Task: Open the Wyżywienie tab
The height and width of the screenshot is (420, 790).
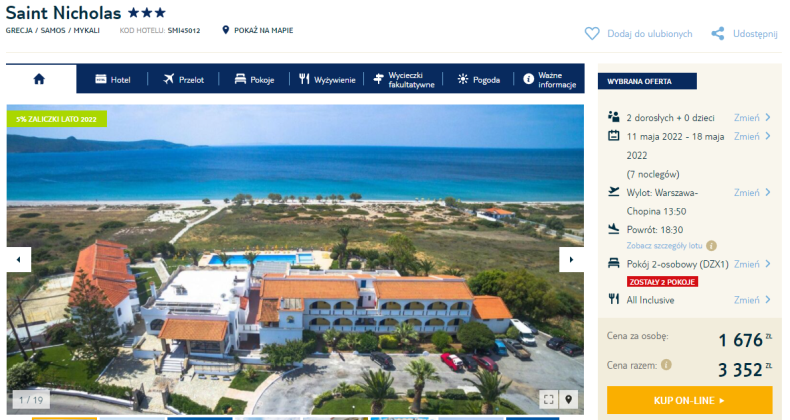Action: (327, 80)
